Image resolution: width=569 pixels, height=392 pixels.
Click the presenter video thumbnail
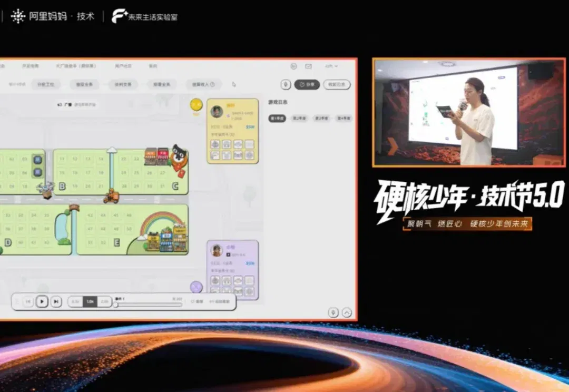(x=469, y=113)
